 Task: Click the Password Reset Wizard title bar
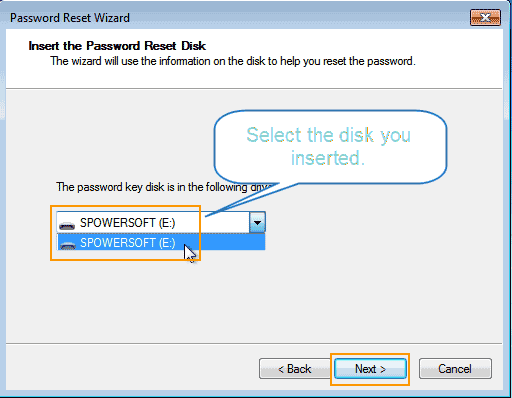(x=233, y=17)
